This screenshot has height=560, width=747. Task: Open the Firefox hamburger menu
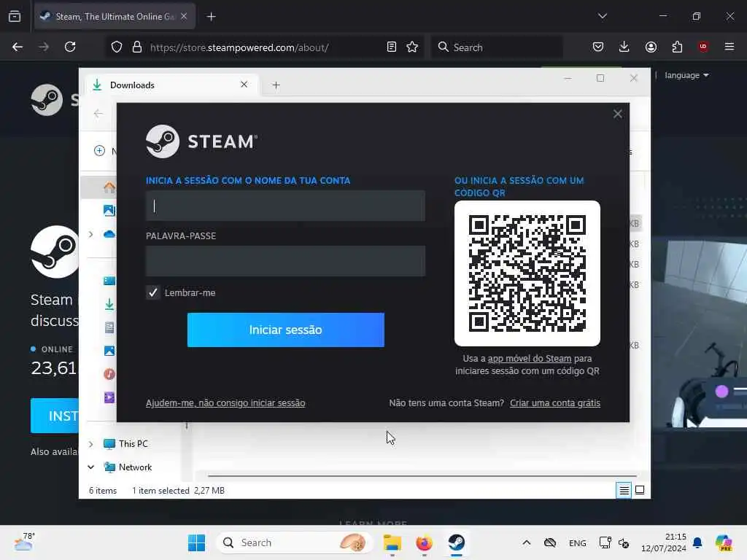729,47
